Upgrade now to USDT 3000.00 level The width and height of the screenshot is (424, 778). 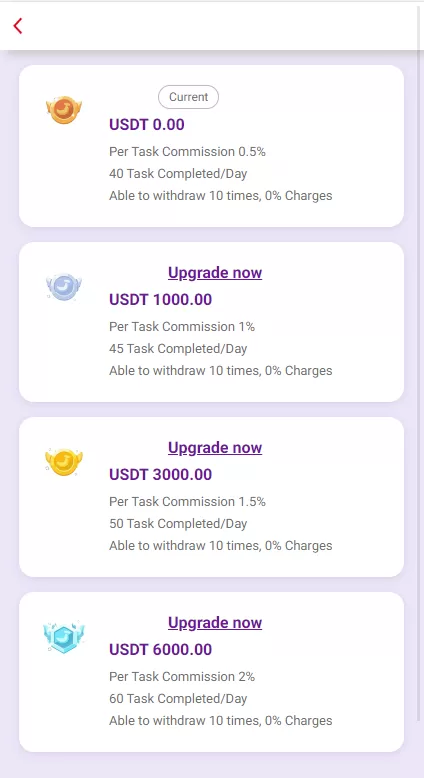pyautogui.click(x=215, y=448)
